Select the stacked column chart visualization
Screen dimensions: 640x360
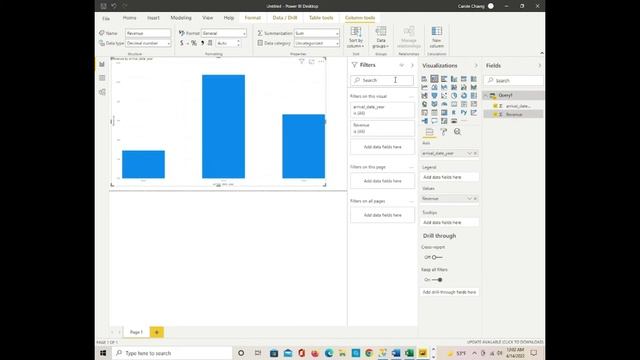pyautogui.click(x=434, y=79)
